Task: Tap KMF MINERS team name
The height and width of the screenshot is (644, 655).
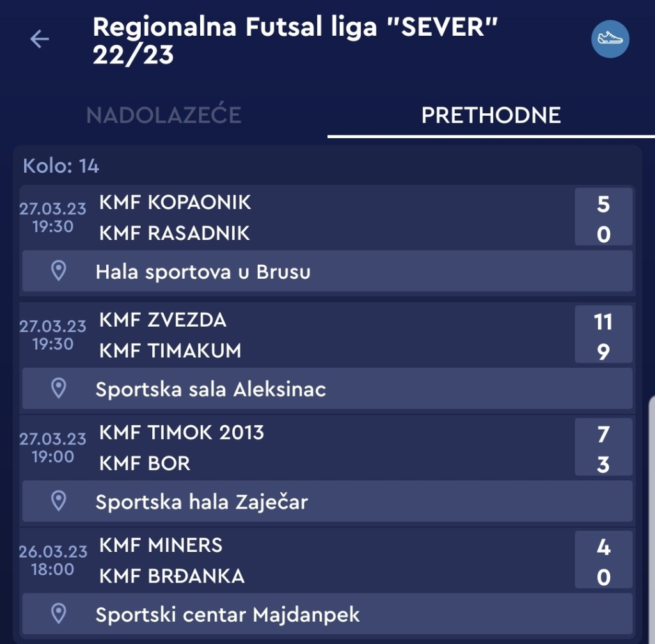Action: [161, 546]
